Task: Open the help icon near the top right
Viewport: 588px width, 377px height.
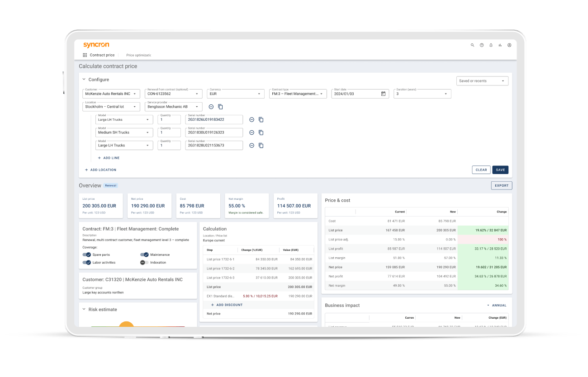Action: tap(481, 45)
